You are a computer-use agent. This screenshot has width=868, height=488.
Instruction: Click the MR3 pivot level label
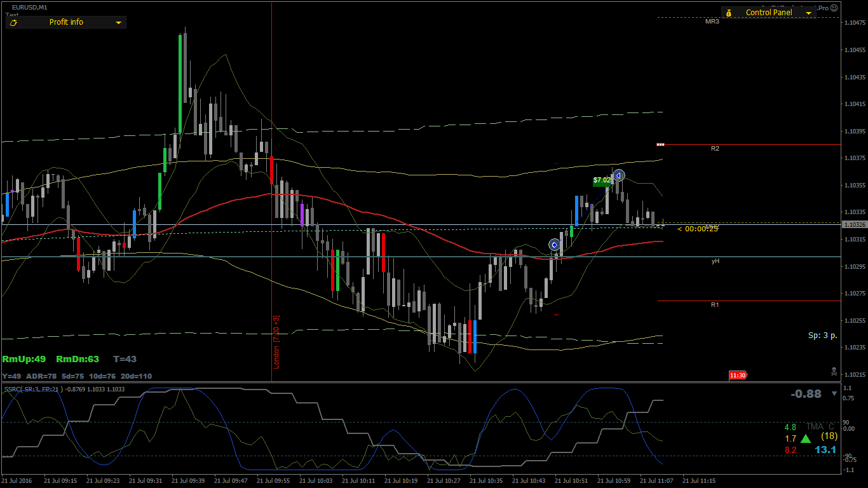pos(712,22)
